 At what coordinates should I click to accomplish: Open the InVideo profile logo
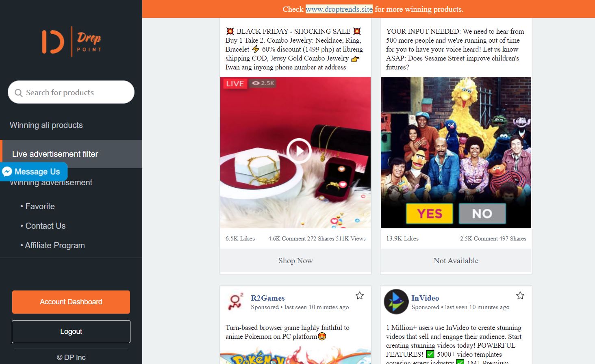(396, 302)
